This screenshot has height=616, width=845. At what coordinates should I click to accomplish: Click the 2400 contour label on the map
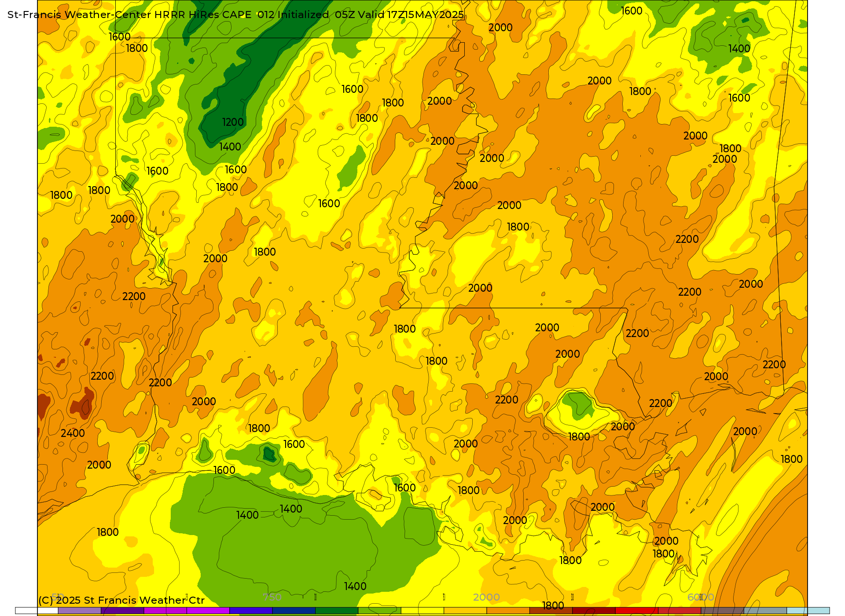73,433
